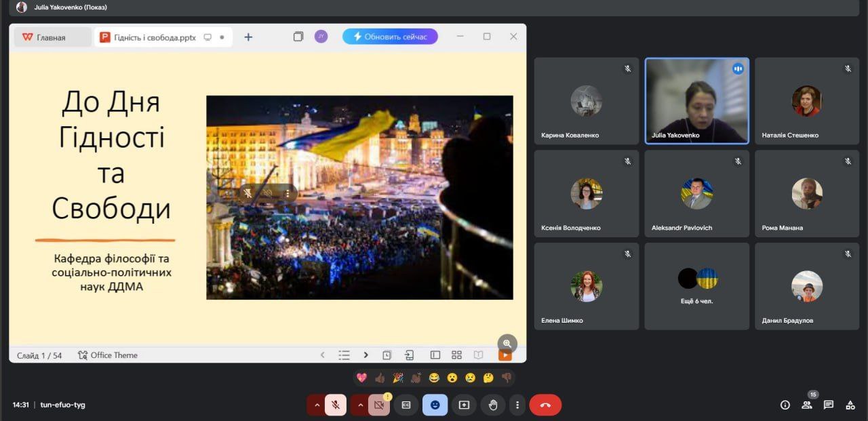Expand camera video settings arrow

click(x=360, y=405)
